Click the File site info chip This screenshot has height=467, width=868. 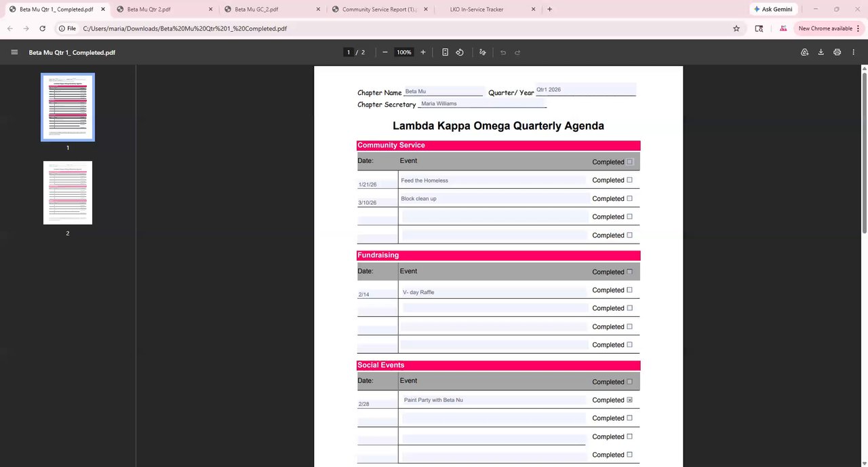[x=67, y=29]
